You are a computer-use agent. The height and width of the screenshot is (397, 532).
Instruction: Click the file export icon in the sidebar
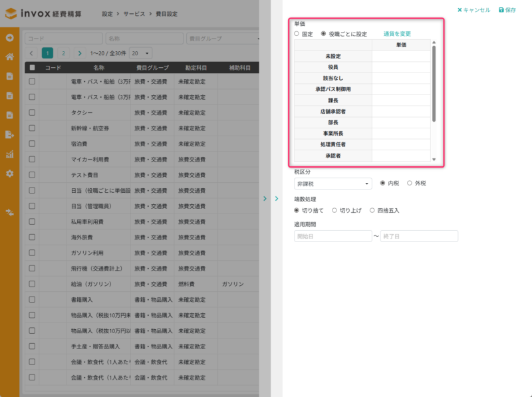[x=10, y=135]
